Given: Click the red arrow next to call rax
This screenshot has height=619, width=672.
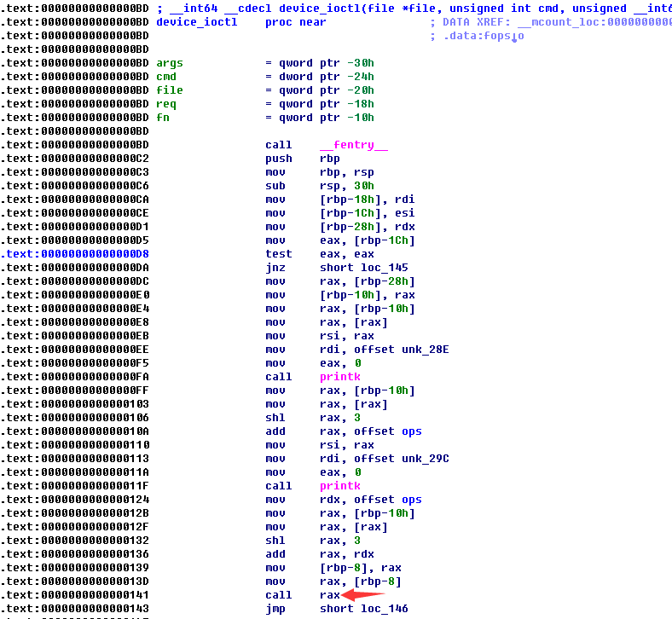Looking at the screenshot, I should click(x=364, y=594).
